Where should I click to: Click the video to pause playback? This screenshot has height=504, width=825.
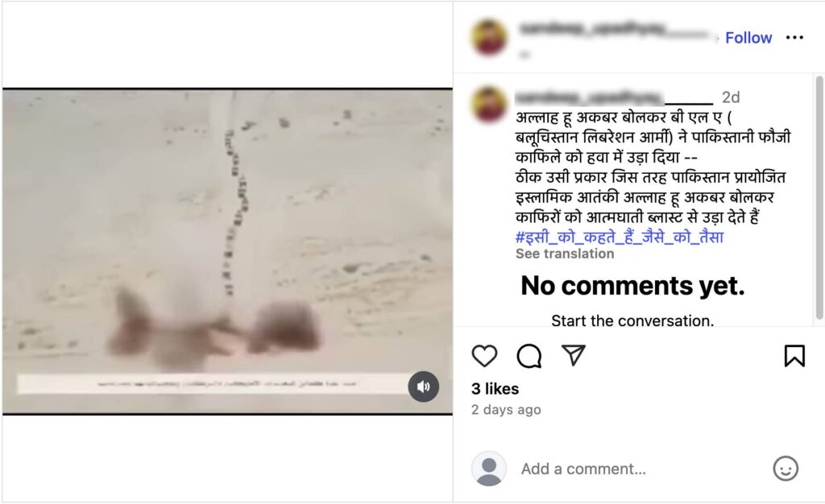[x=227, y=251]
